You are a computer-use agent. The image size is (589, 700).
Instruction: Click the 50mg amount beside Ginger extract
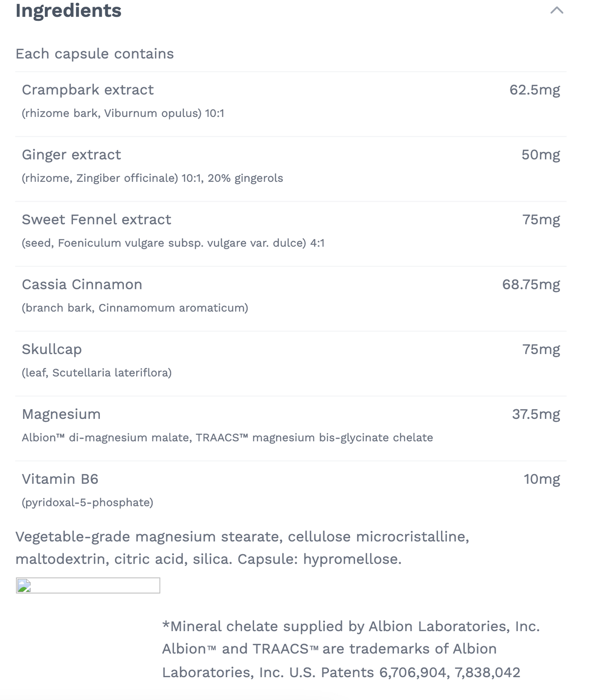coord(541,155)
